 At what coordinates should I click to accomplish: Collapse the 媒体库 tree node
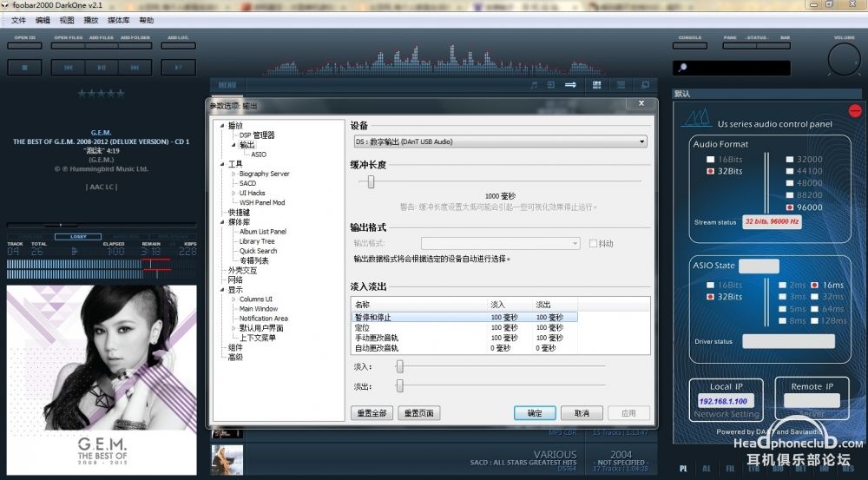[x=222, y=222]
